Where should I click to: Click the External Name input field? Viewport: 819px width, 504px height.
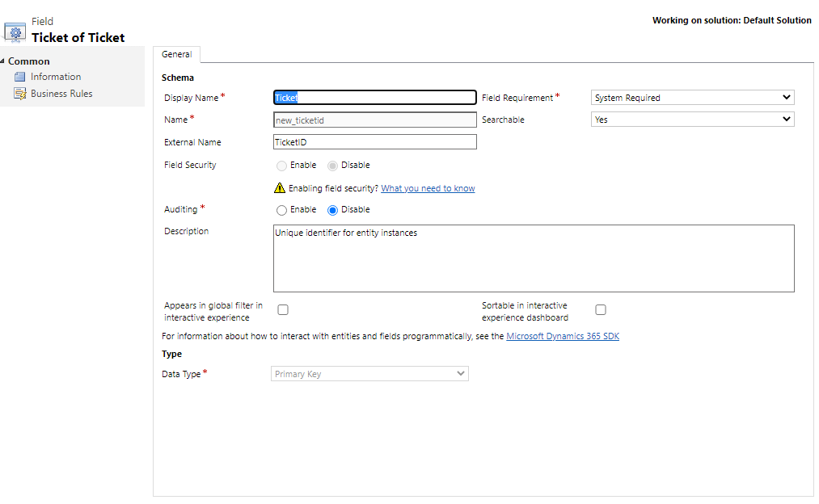(374, 142)
